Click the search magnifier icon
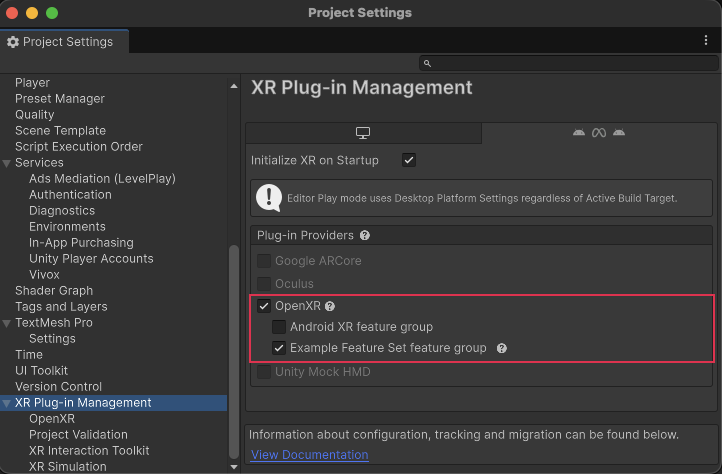 tap(427, 64)
